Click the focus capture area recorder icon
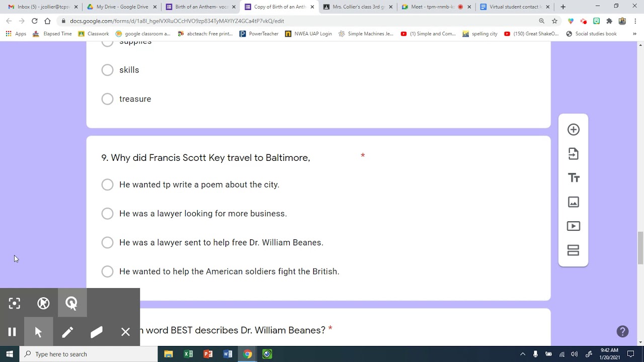This screenshot has width=644, height=362. coord(14,303)
